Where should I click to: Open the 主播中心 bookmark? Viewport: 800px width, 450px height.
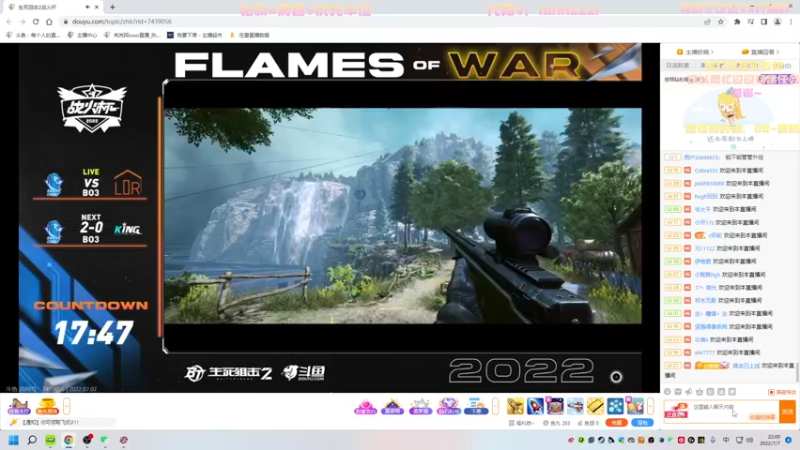click(82, 35)
